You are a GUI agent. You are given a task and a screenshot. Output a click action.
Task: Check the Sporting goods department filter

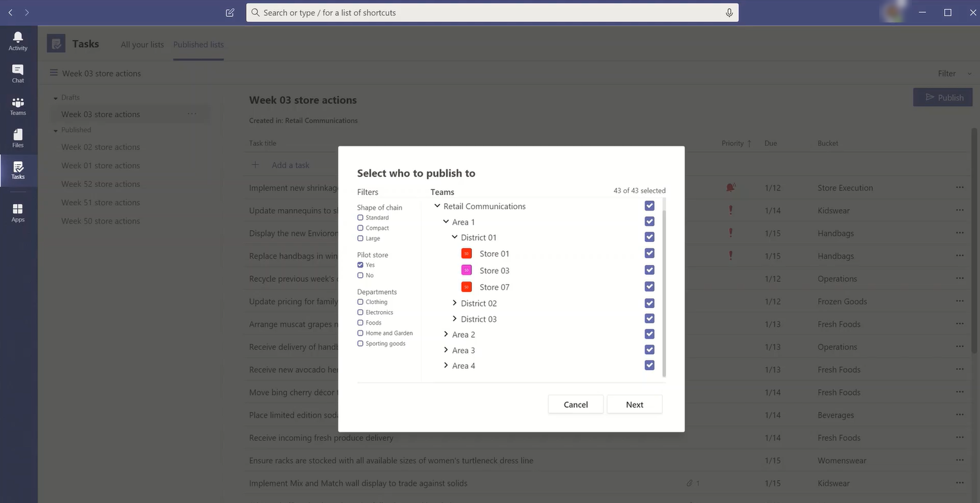coord(360,343)
